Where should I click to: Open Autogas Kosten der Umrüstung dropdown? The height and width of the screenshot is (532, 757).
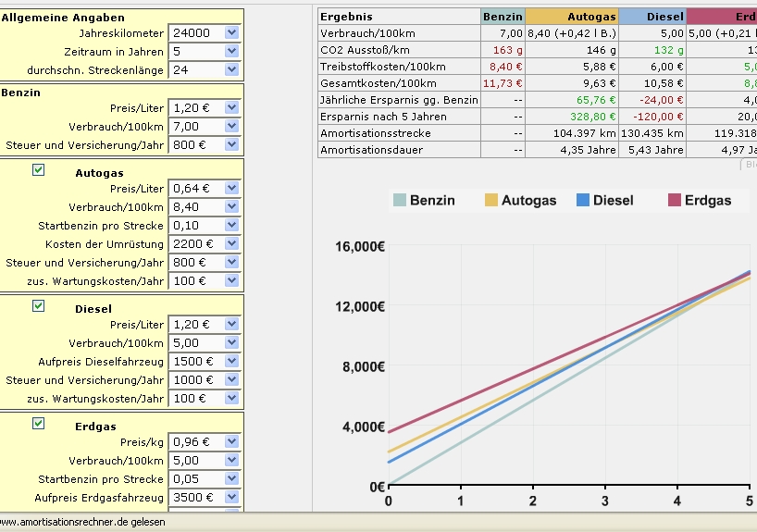231,244
